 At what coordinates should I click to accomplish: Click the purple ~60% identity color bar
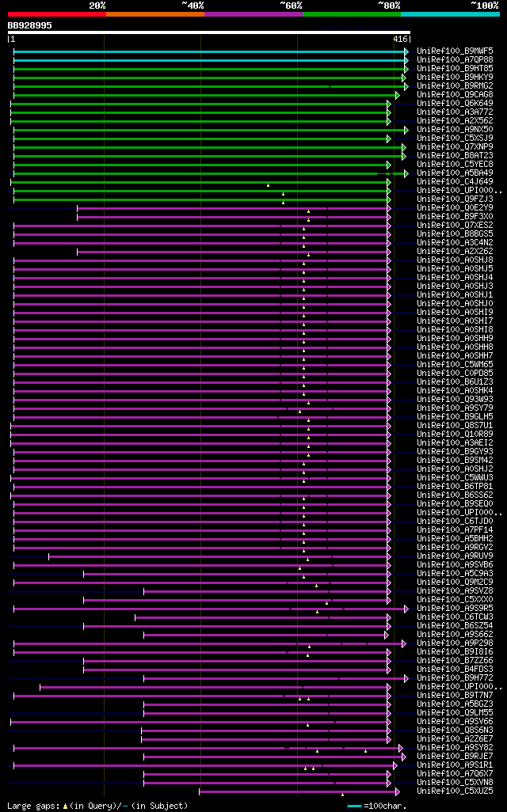click(x=253, y=14)
